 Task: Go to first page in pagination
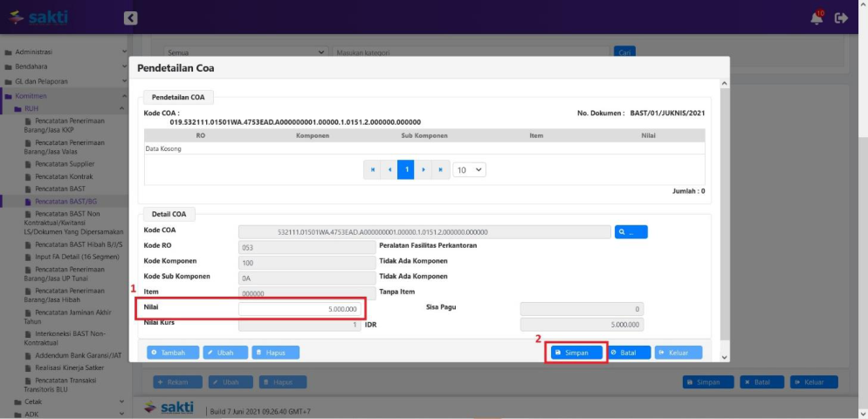[373, 169]
